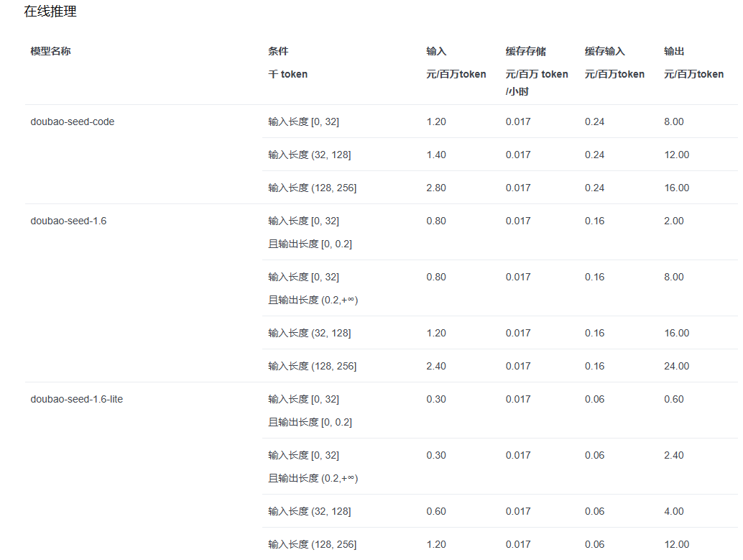The height and width of the screenshot is (560, 743).
Task: Click input price 2.40 for doubao-seed-1.6
Action: click(436, 366)
